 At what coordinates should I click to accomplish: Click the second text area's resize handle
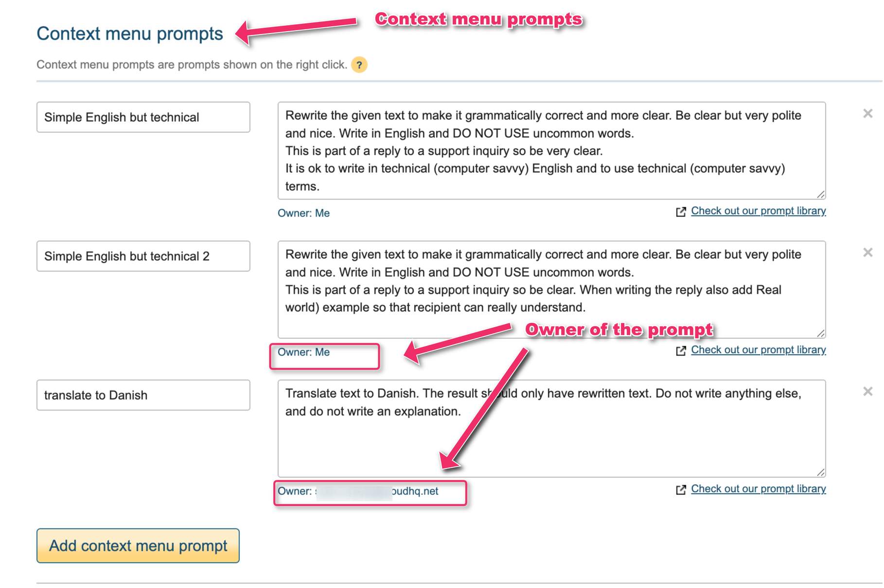pyautogui.click(x=821, y=333)
